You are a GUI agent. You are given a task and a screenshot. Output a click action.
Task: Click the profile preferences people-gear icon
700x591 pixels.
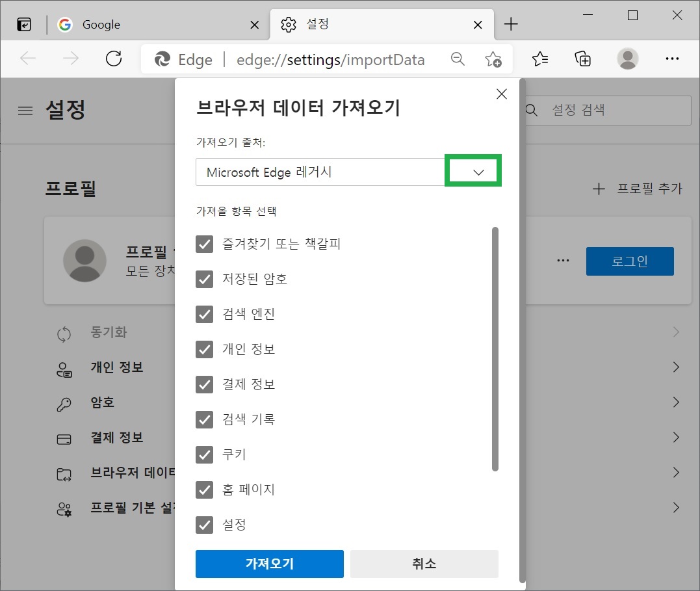tap(64, 510)
